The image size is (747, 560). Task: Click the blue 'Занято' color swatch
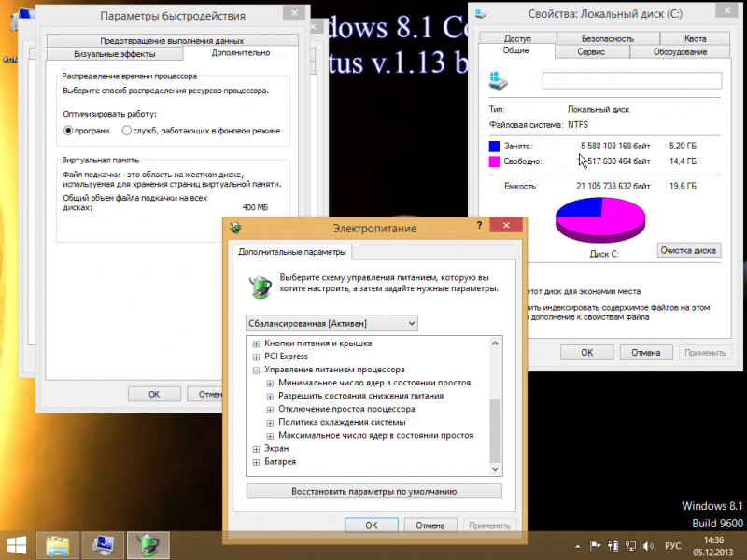tap(495, 146)
